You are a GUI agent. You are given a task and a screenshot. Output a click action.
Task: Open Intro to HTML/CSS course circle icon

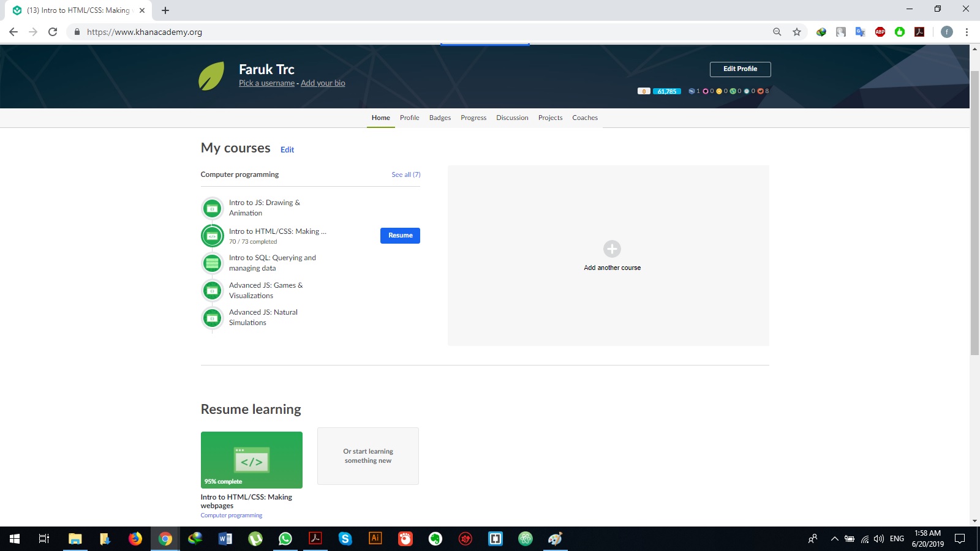pos(213,236)
